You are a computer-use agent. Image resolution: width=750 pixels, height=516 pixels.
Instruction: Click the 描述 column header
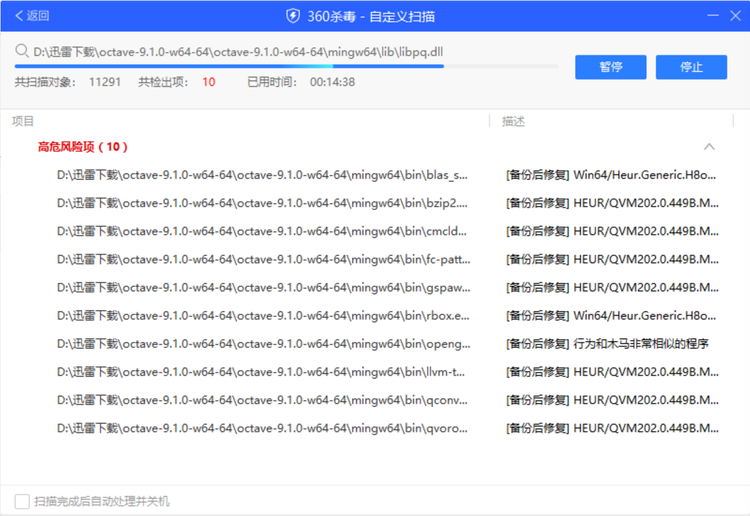[x=513, y=121]
